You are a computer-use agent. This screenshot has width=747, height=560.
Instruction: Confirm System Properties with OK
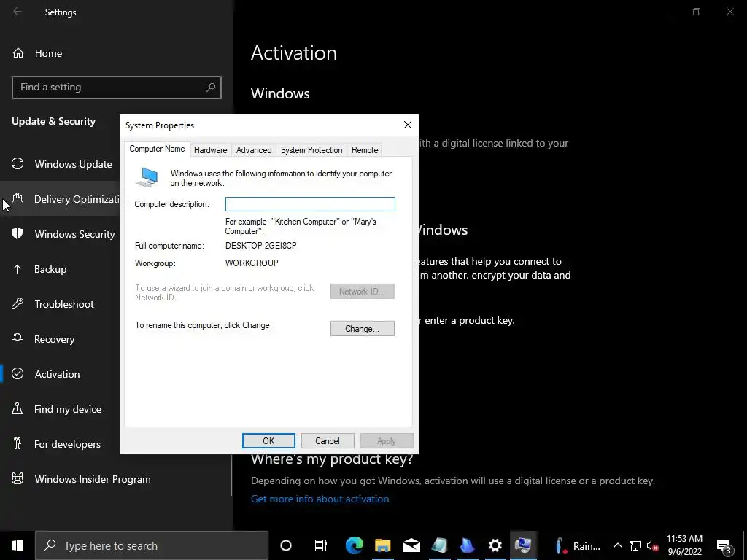(268, 441)
